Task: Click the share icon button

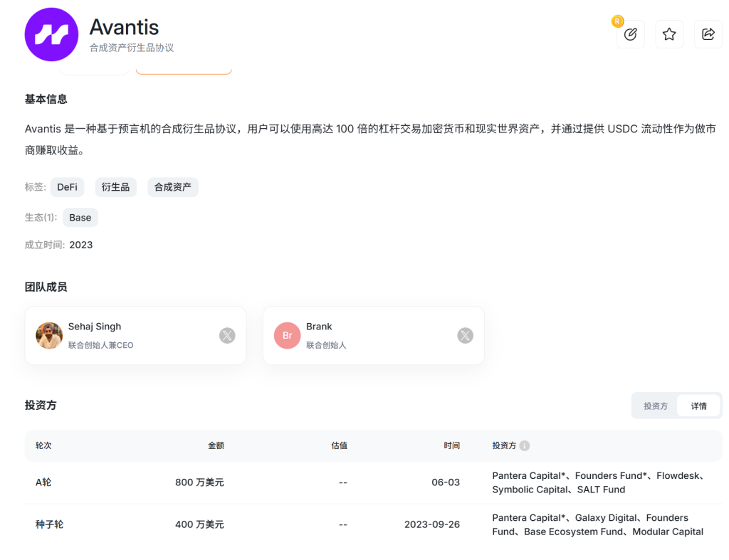Action: [708, 34]
